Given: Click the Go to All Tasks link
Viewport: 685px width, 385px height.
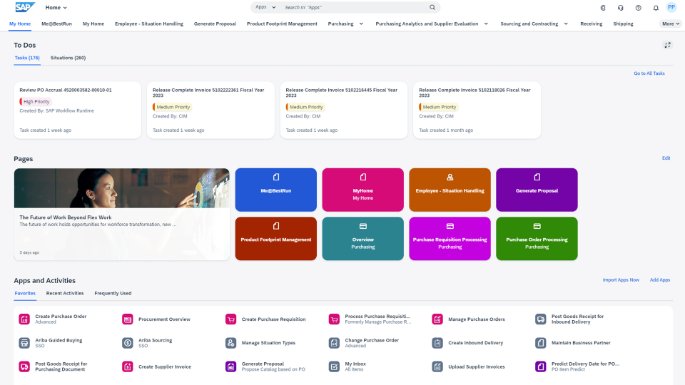Looking at the screenshot, I should (x=649, y=73).
